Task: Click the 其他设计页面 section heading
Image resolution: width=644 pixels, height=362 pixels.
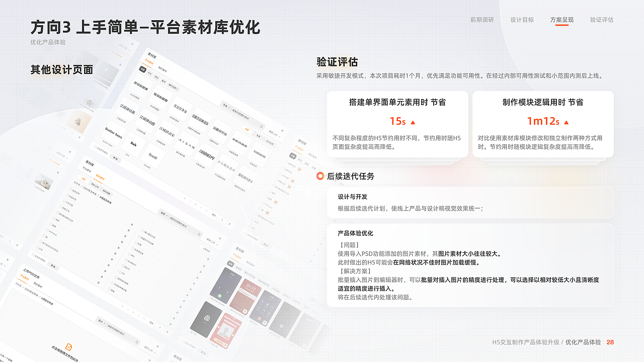Action: [62, 70]
